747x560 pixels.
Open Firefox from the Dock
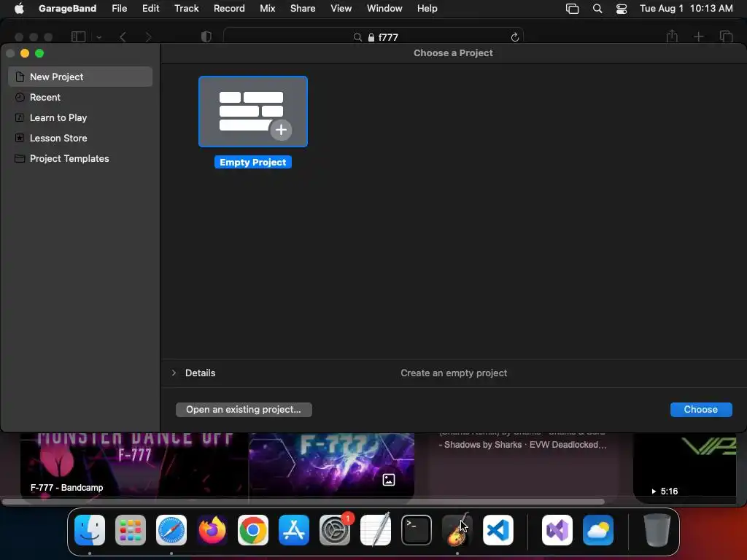pos(212,530)
